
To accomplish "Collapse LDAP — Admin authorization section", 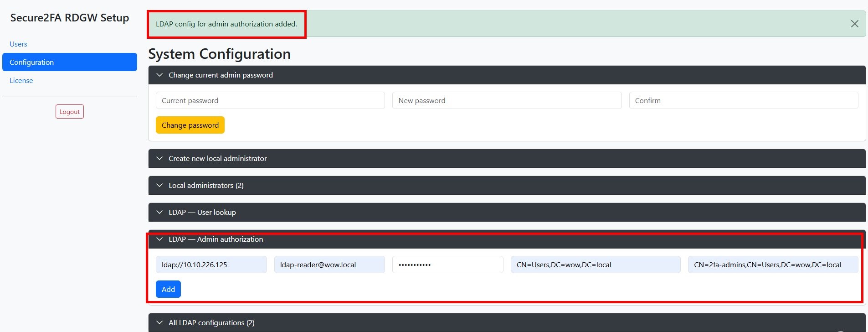I will pos(216,239).
